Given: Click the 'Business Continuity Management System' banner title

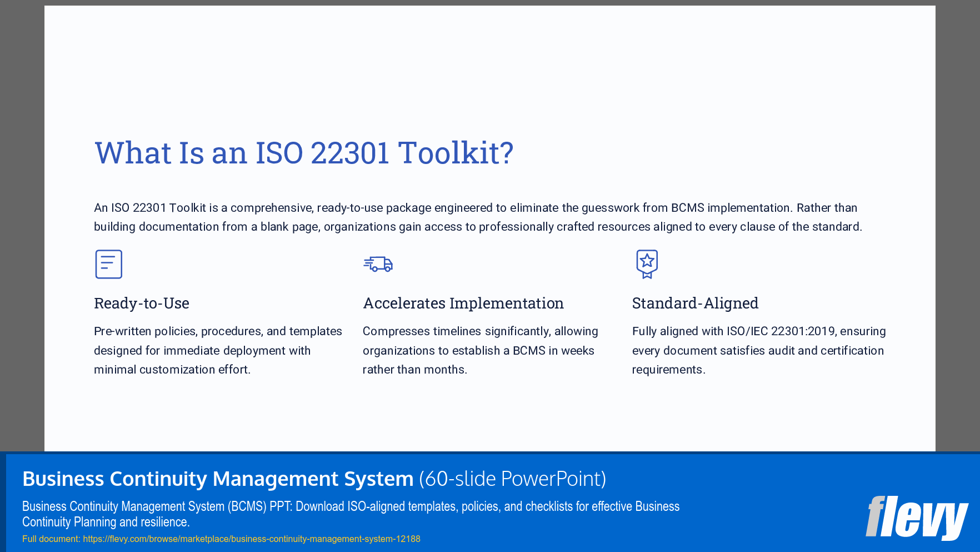Looking at the screenshot, I should pyautogui.click(x=218, y=479).
